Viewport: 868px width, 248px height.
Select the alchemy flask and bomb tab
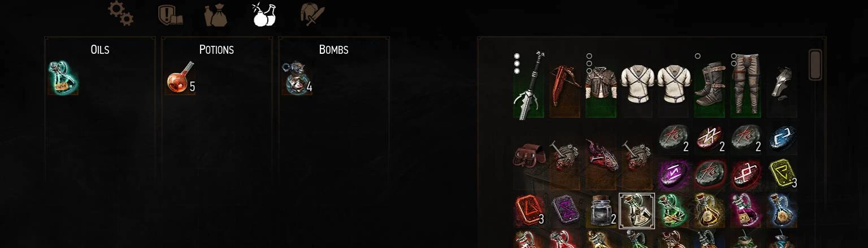click(264, 14)
